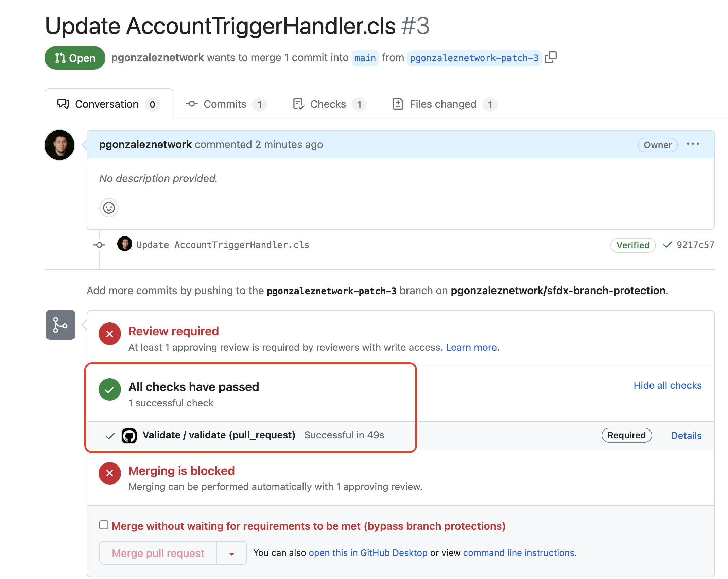Image resolution: width=728 pixels, height=579 pixels.
Task: Click the Learn more link
Action: 472,347
